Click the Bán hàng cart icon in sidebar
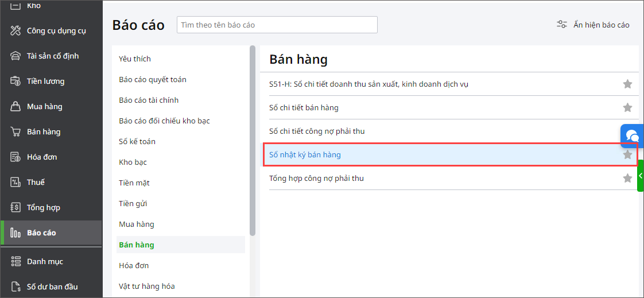Image resolution: width=644 pixels, height=298 pixels. coord(16,131)
